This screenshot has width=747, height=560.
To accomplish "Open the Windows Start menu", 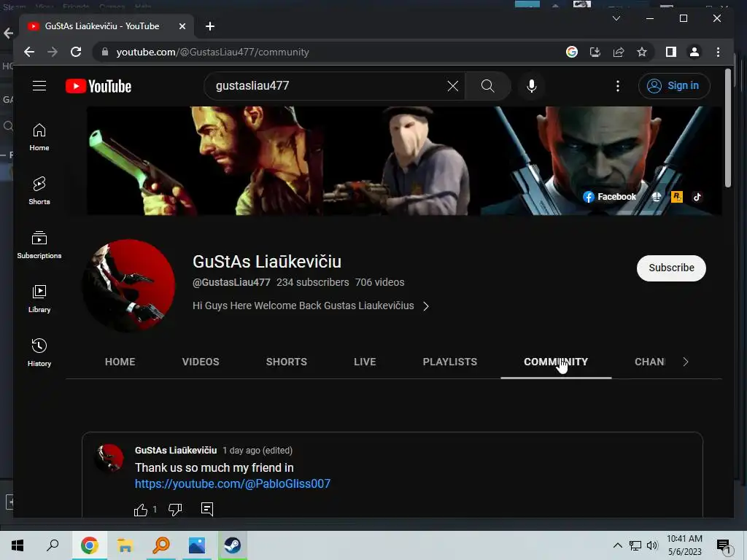I will pos(18,545).
